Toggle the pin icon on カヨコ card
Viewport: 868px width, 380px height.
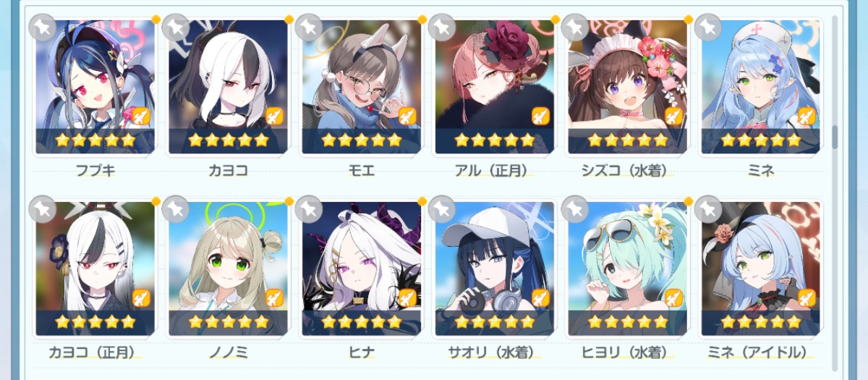pos(175,28)
